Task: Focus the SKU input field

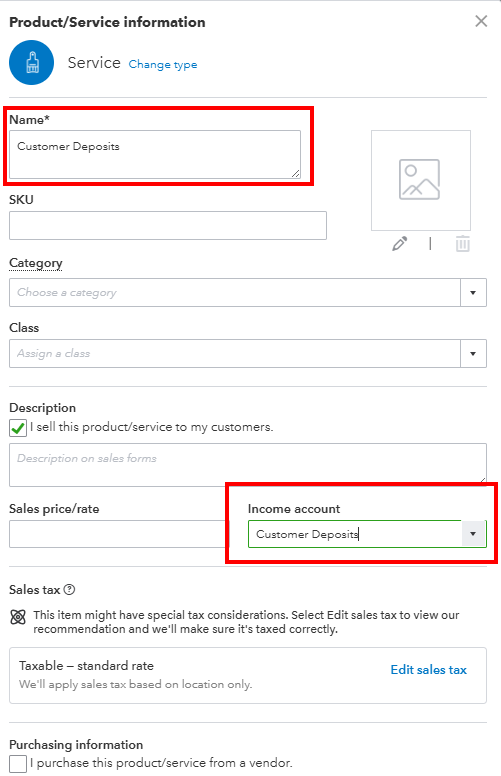Action: click(x=168, y=226)
